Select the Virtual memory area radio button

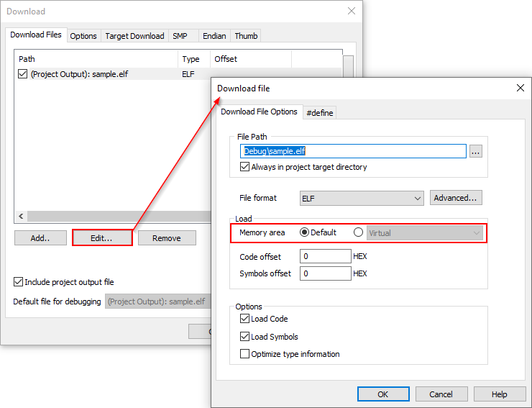coord(358,232)
